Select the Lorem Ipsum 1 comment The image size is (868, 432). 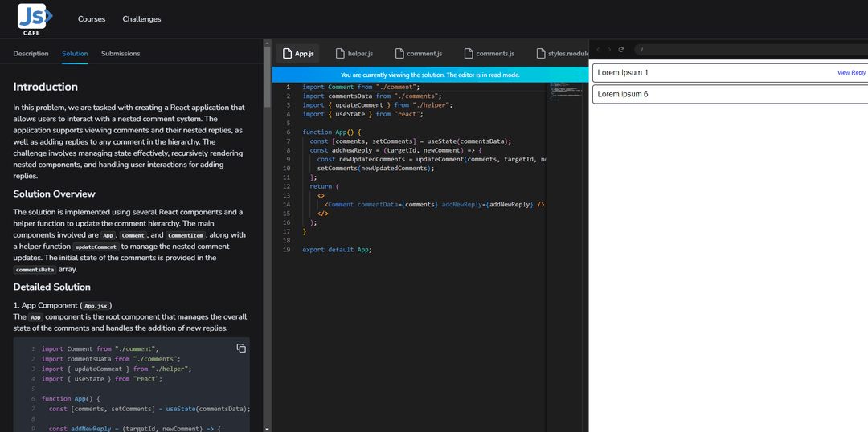tap(730, 72)
